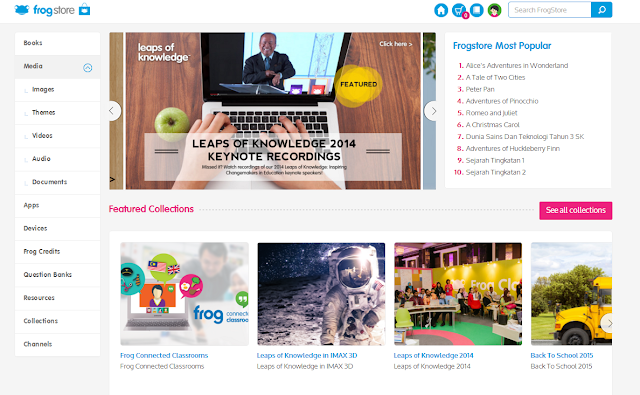Click the Leaps of Knowledge 2014 event thumbnail
Image resolution: width=640 pixels, height=395 pixels.
[x=458, y=294]
